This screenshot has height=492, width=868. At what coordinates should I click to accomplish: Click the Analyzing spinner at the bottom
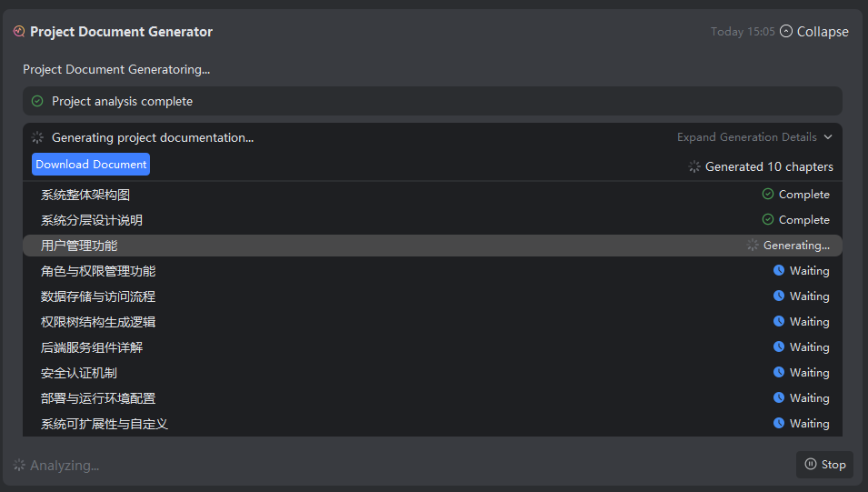click(19, 465)
